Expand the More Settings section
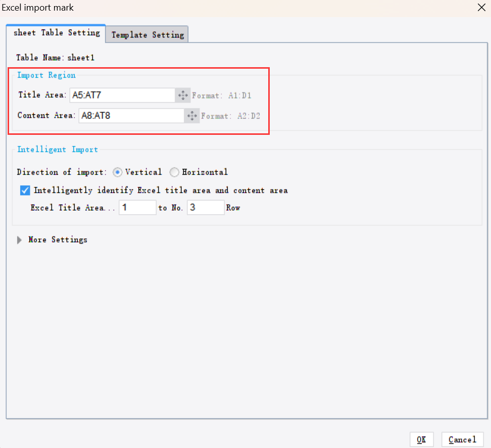The height and width of the screenshot is (448, 491). click(x=19, y=239)
